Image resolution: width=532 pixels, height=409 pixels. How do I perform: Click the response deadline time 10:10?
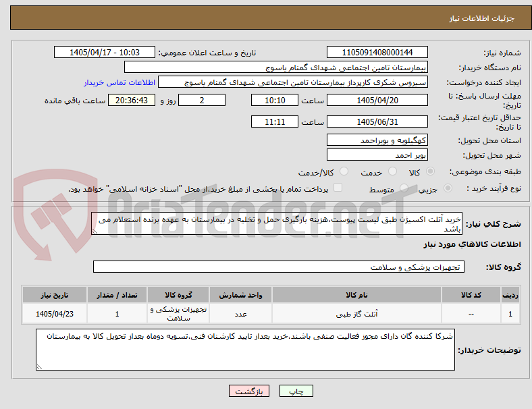275,100
